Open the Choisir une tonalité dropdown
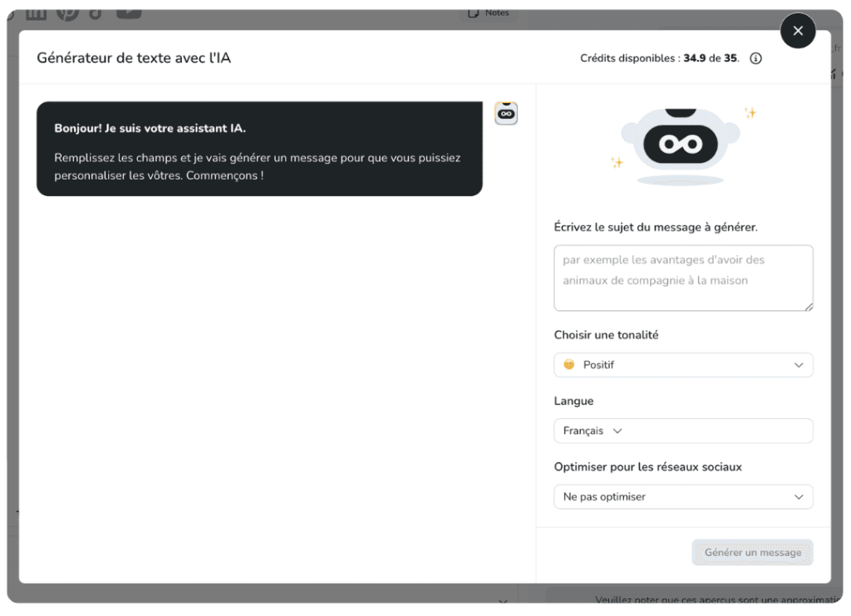 tap(683, 365)
